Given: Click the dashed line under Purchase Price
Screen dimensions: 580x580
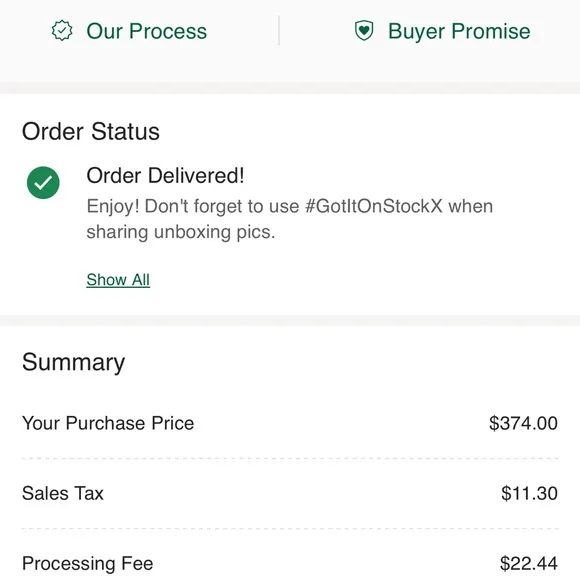Looking at the screenshot, I should 290,458.
